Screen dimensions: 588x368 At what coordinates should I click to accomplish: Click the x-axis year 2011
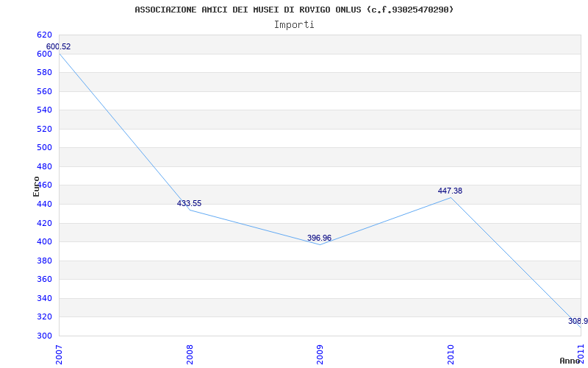coord(581,355)
